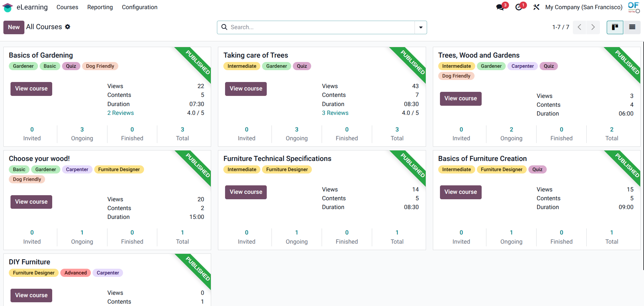Switch to list view of courses
The image size is (644, 306).
(x=632, y=27)
